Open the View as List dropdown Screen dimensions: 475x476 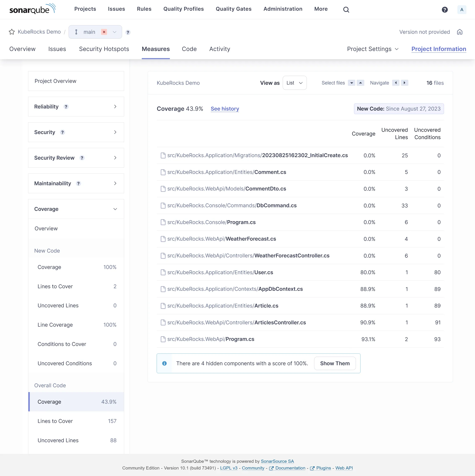pos(294,83)
